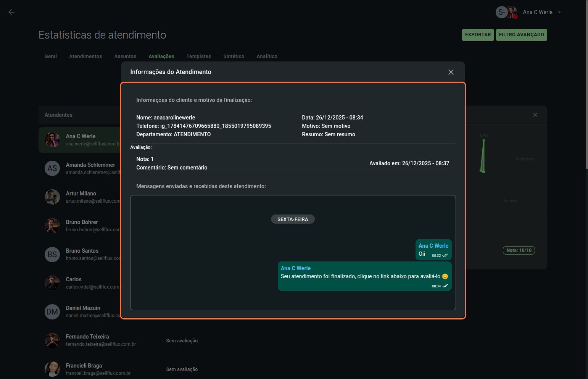Go to the Sintético tab
Image resolution: width=588 pixels, height=379 pixels.
234,56
